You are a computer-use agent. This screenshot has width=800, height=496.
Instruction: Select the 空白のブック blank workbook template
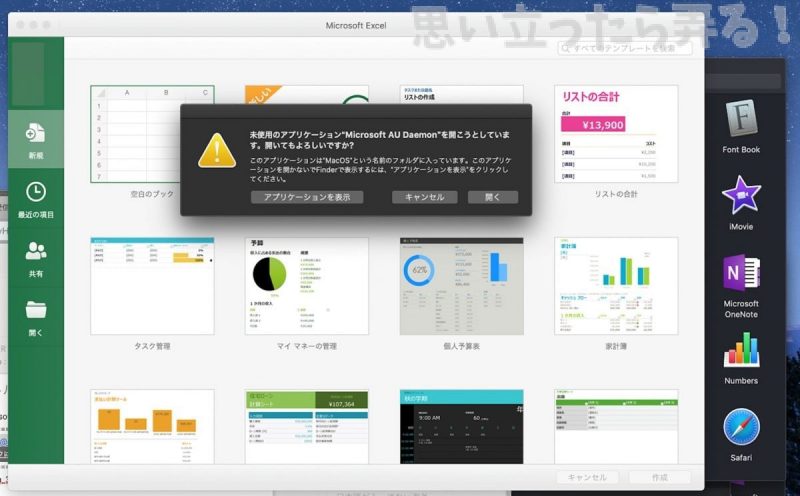coord(152,134)
